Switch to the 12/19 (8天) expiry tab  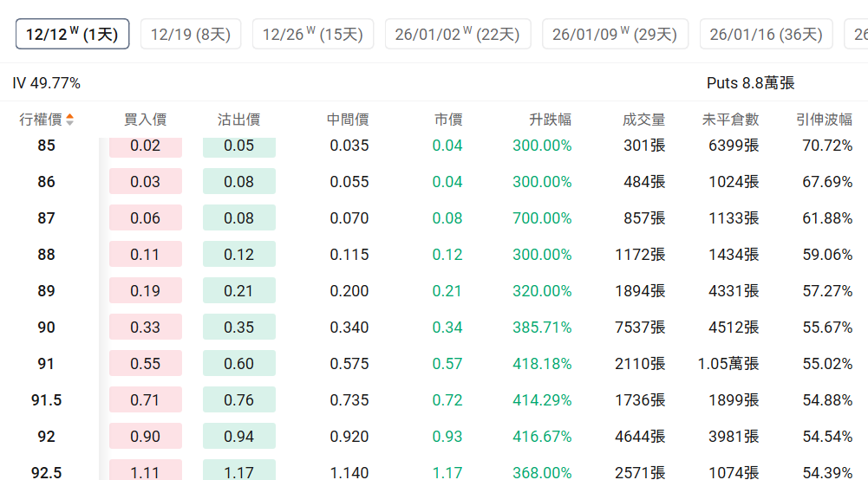(x=191, y=34)
